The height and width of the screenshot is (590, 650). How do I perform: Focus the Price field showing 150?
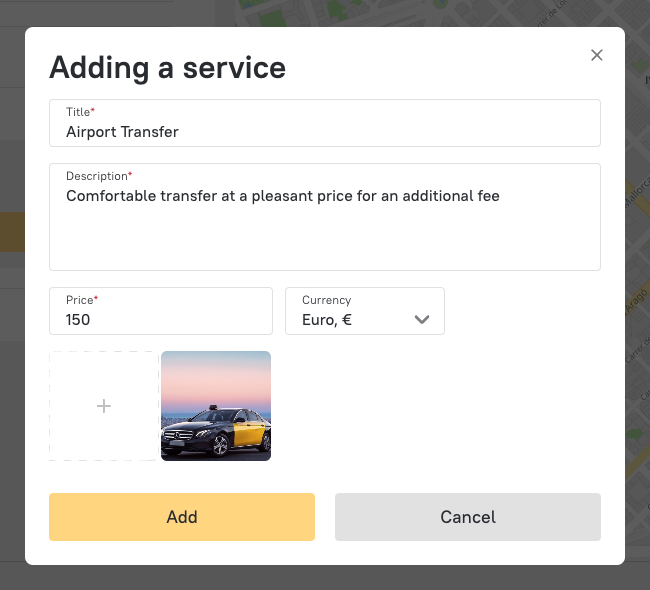pos(160,321)
